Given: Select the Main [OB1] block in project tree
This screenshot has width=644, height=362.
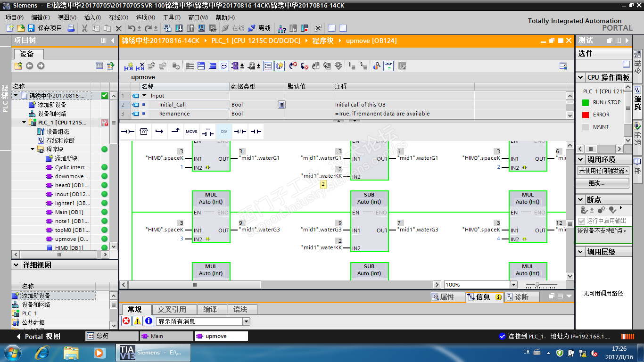Looking at the screenshot, I should click(69, 212).
